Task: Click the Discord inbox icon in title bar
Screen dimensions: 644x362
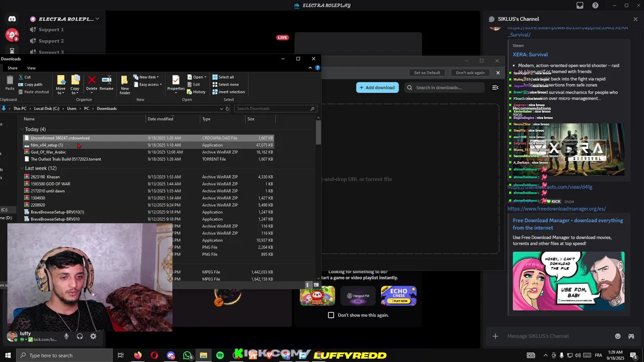Action: (580, 6)
